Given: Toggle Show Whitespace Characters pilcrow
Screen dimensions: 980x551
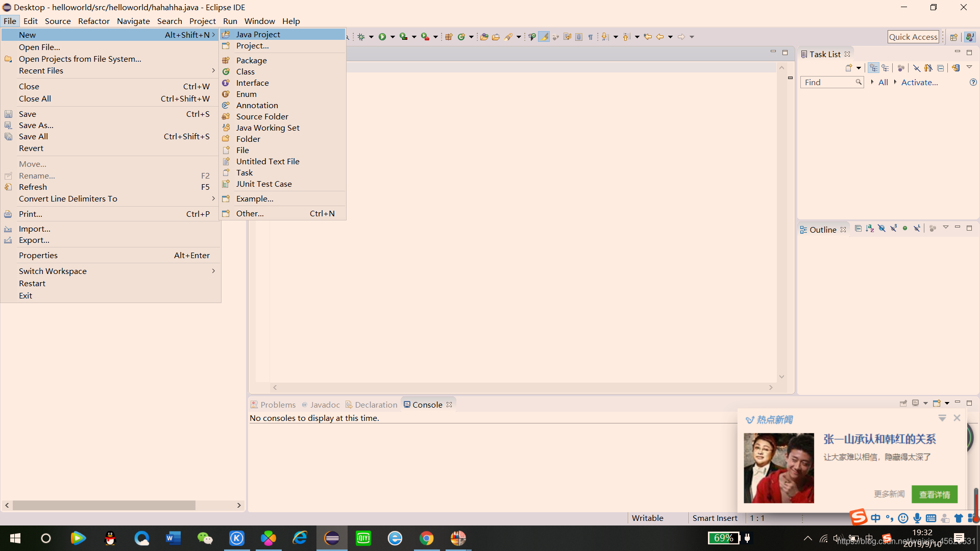Looking at the screenshot, I should point(591,37).
